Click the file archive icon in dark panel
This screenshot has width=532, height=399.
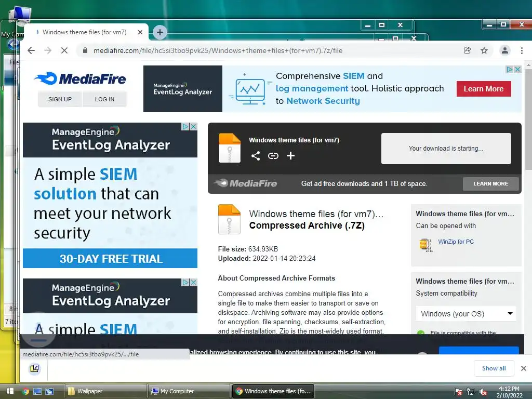[x=230, y=148]
